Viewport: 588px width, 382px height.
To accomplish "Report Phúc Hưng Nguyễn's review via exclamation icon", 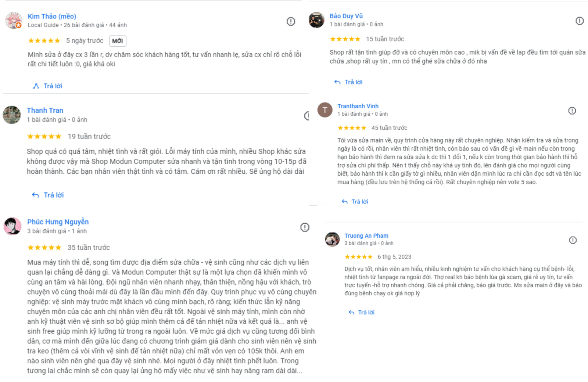I will [x=304, y=227].
